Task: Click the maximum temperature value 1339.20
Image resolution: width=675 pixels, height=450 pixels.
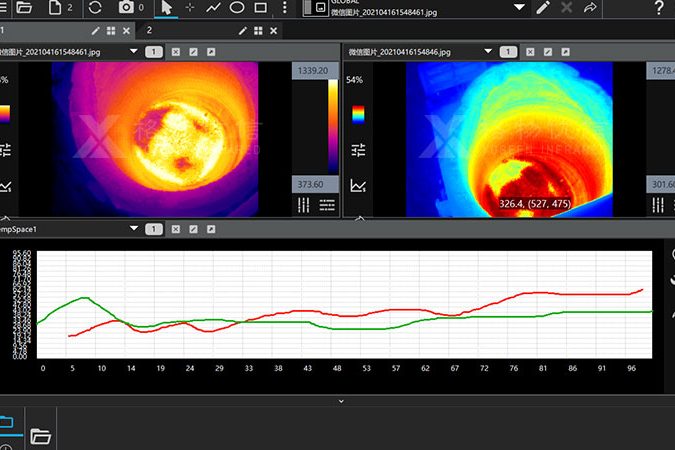Action: click(312, 71)
